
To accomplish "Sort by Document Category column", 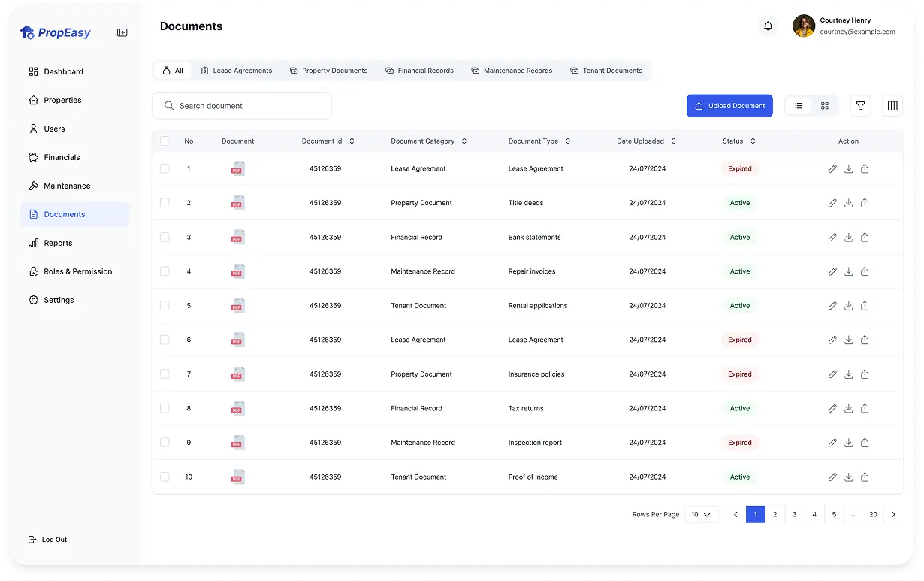I will (x=464, y=141).
